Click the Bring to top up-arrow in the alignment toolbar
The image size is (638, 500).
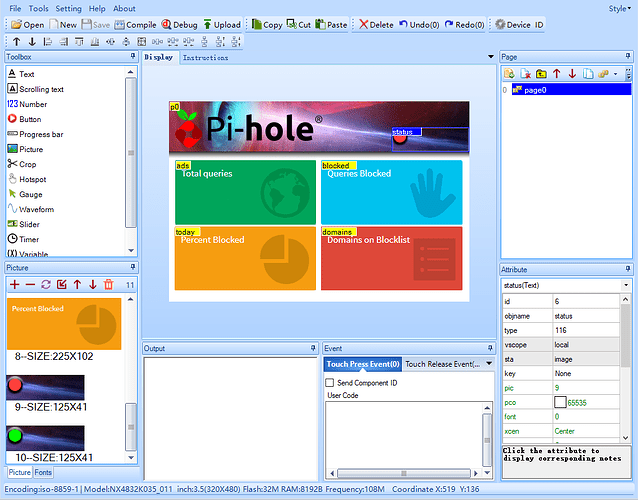pyautogui.click(x=17, y=41)
